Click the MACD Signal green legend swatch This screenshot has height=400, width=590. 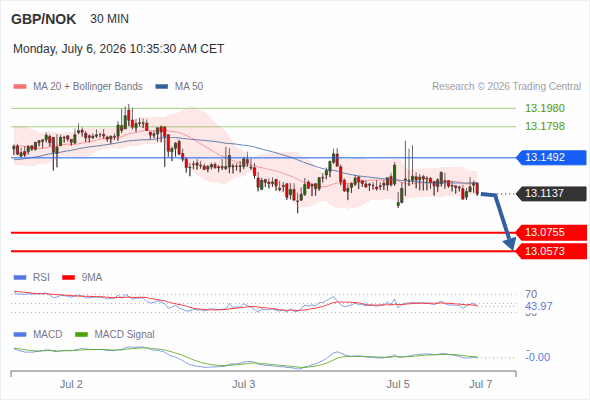point(81,334)
